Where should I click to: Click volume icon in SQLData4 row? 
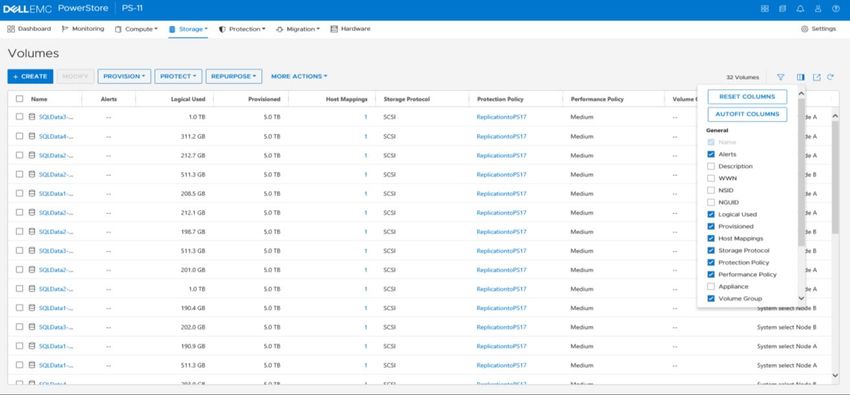tap(32, 136)
